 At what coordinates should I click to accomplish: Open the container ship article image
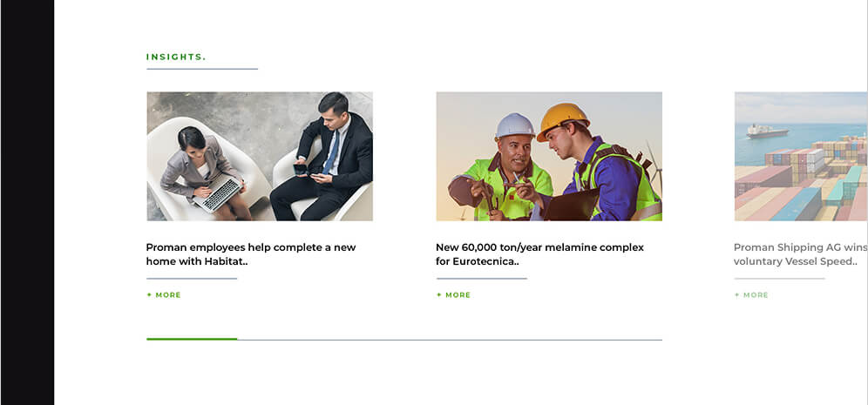801,156
